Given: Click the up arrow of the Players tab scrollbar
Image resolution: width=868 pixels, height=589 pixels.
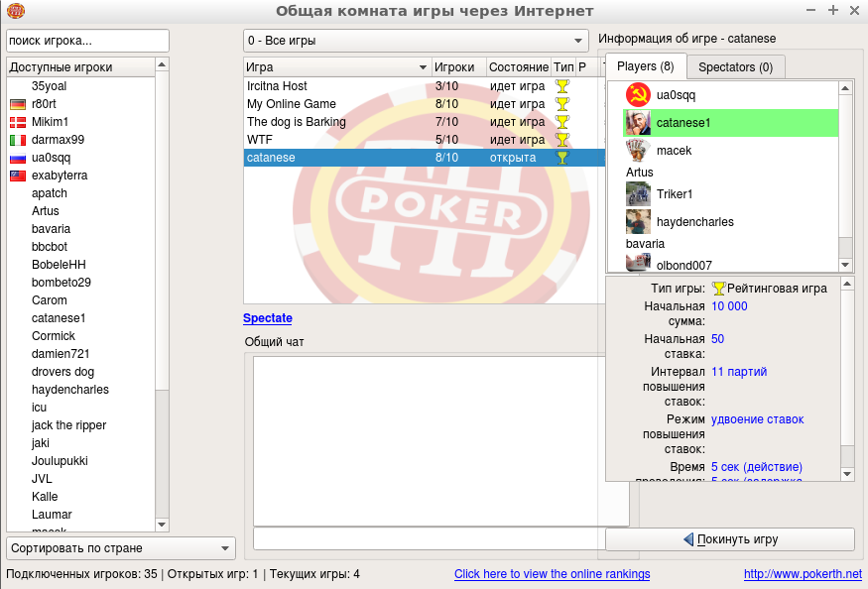Looking at the screenshot, I should point(845,88).
